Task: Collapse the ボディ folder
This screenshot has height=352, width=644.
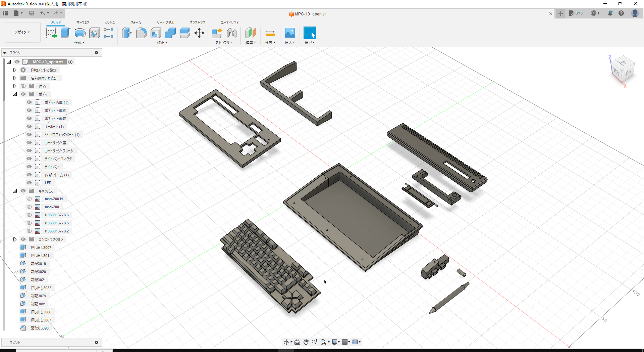Action: 15,94
